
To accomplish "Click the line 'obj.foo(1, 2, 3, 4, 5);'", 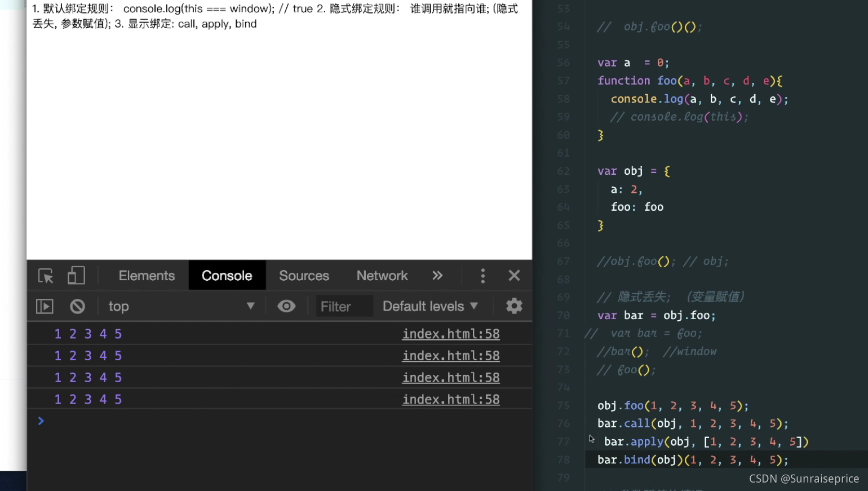I will (x=673, y=405).
